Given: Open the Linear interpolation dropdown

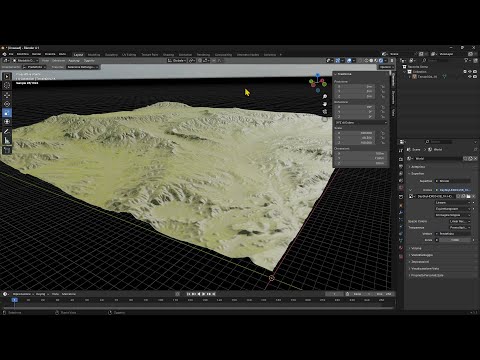Looking at the screenshot, I should point(453,202).
